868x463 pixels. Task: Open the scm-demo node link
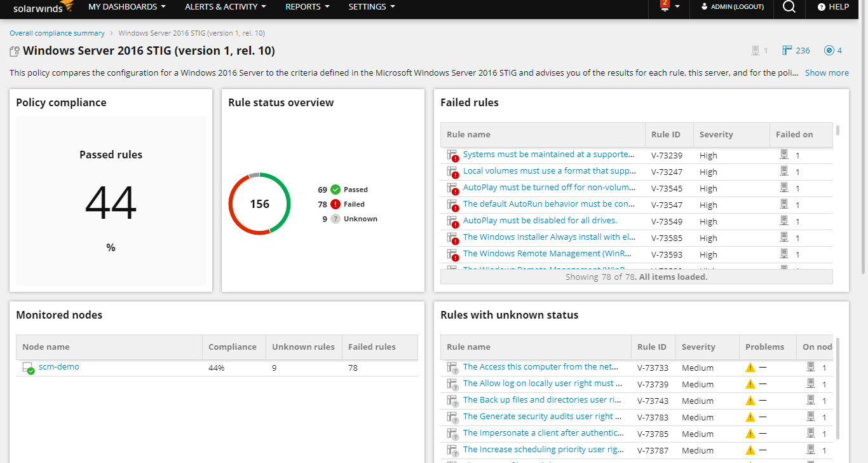(x=59, y=367)
